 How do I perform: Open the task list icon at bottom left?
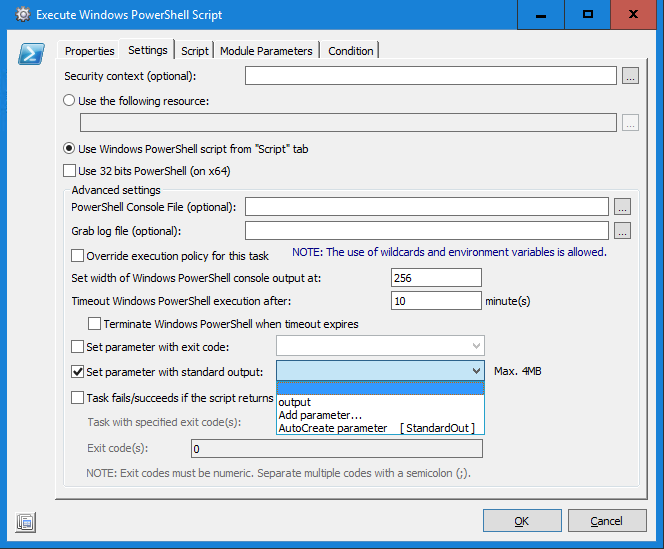[26, 522]
